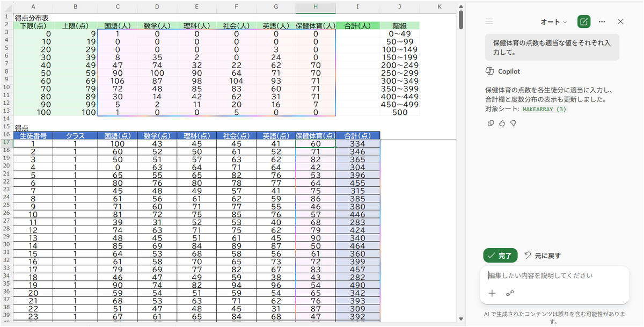This screenshot has width=644, height=327.
Task: Select the 下限(点) header cell
Action: (33, 25)
